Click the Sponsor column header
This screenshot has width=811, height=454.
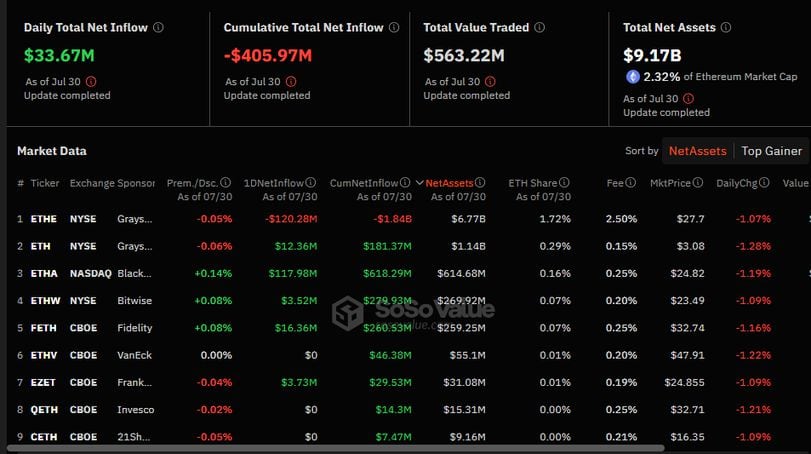[x=136, y=183]
